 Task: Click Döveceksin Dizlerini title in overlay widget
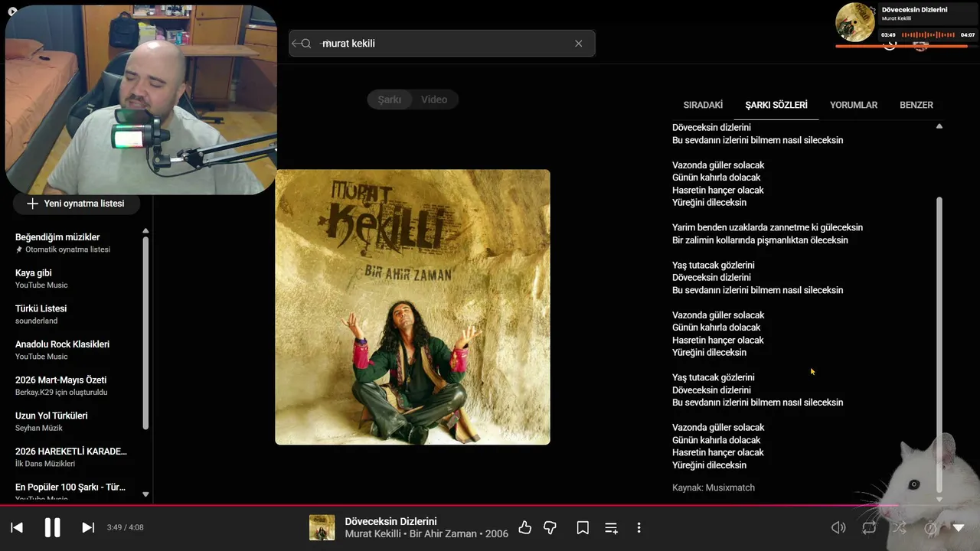point(914,10)
